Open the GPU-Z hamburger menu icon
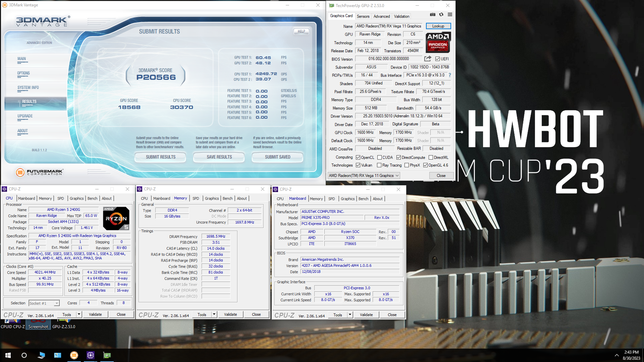This screenshot has height=362, width=644. click(450, 15)
